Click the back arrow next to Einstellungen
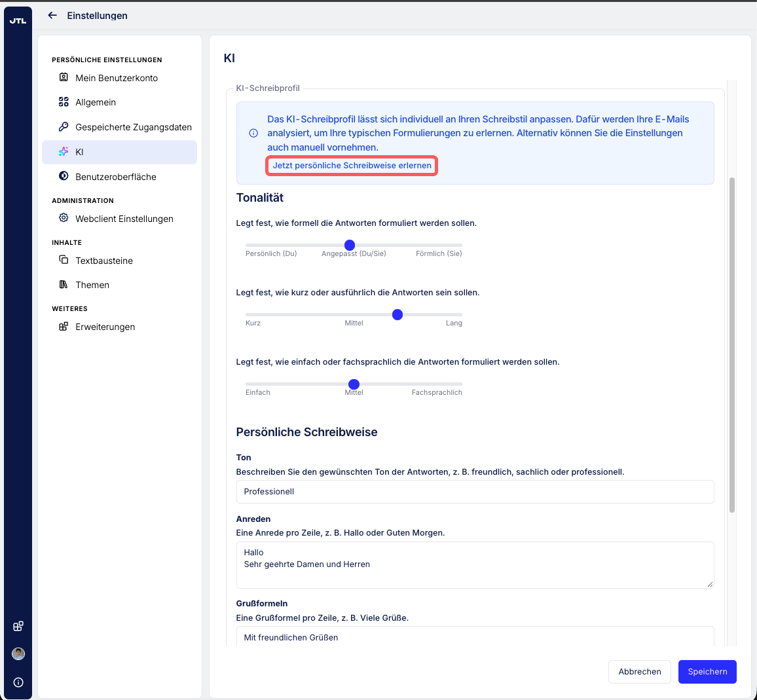Screen dimensions: 757x700 click(x=52, y=16)
